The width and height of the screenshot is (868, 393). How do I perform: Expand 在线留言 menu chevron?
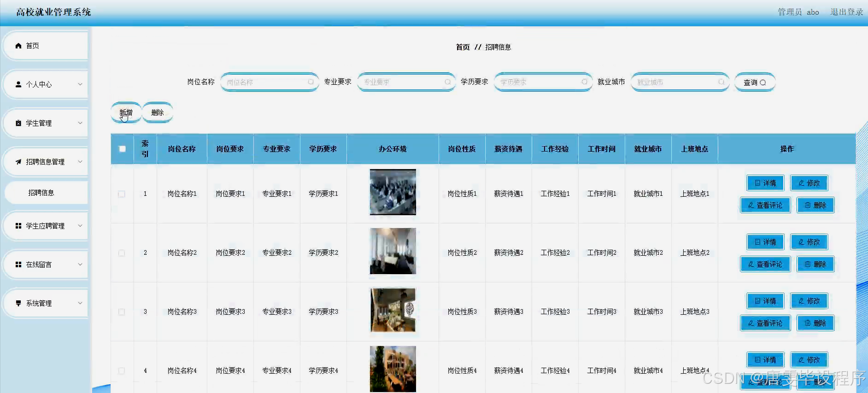tap(80, 264)
